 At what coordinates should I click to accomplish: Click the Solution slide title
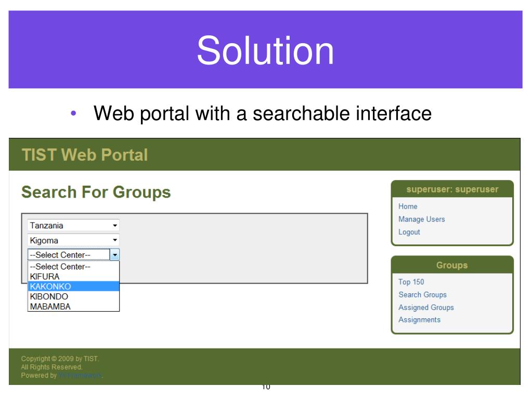click(x=265, y=50)
